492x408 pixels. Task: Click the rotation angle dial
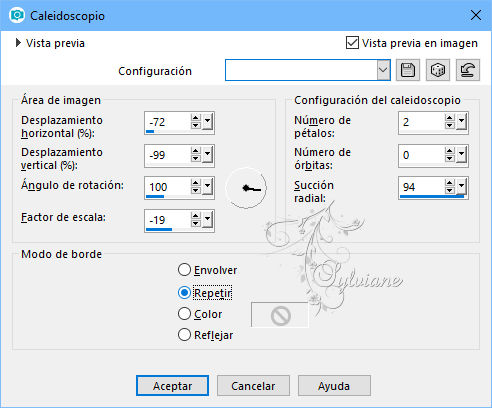click(x=246, y=188)
